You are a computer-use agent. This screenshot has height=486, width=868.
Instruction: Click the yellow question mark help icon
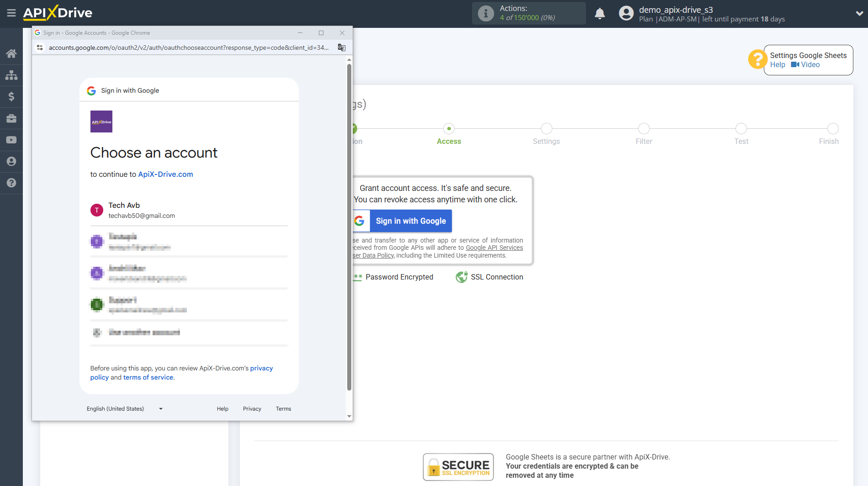click(x=757, y=59)
